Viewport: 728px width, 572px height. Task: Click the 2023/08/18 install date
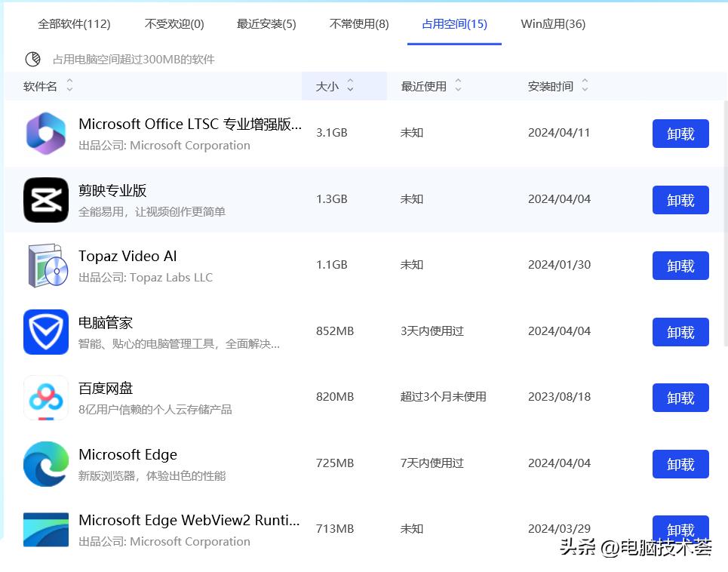coord(560,397)
